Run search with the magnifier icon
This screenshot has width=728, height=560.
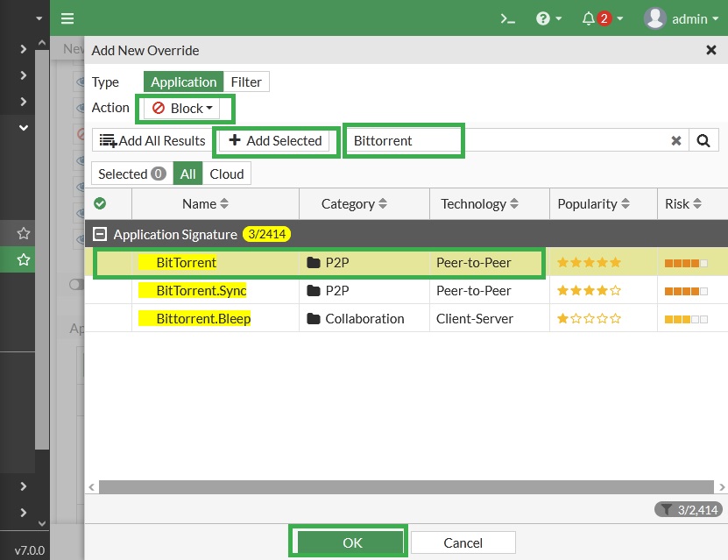pyautogui.click(x=703, y=141)
